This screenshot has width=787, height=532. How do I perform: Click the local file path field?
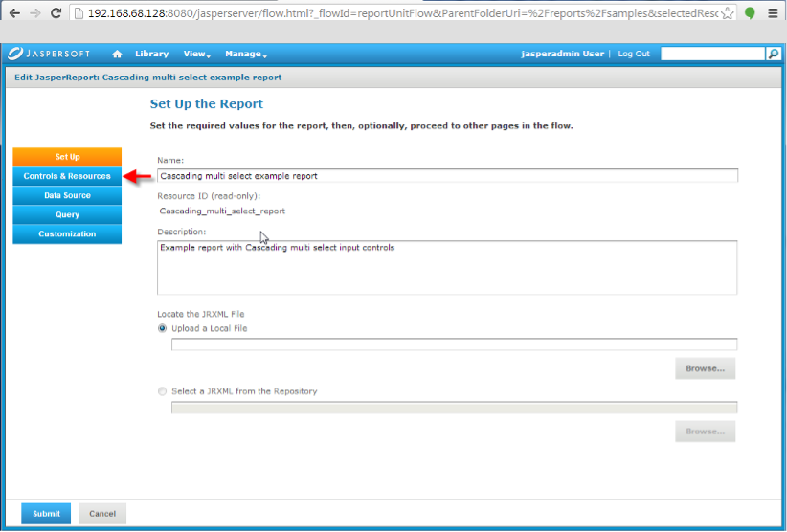(454, 344)
